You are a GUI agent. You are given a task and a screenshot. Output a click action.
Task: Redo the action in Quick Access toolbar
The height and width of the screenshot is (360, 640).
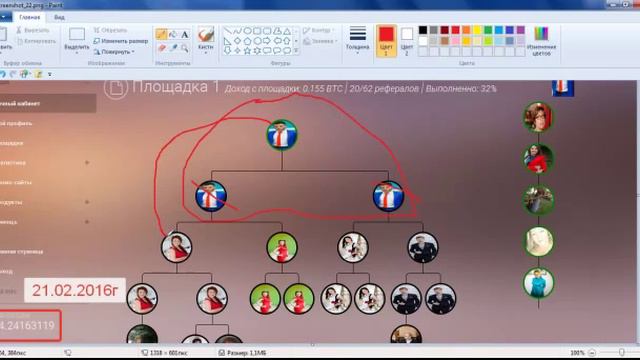[x=13, y=74]
